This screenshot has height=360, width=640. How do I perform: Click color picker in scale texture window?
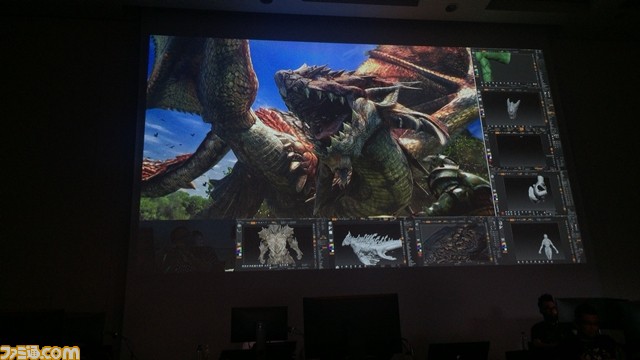point(419,248)
